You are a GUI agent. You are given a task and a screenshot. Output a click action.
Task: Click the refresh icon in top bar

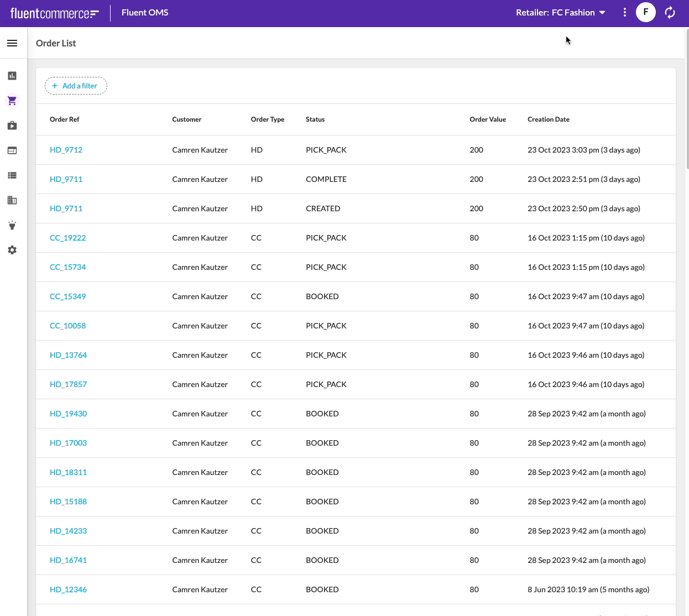[670, 12]
